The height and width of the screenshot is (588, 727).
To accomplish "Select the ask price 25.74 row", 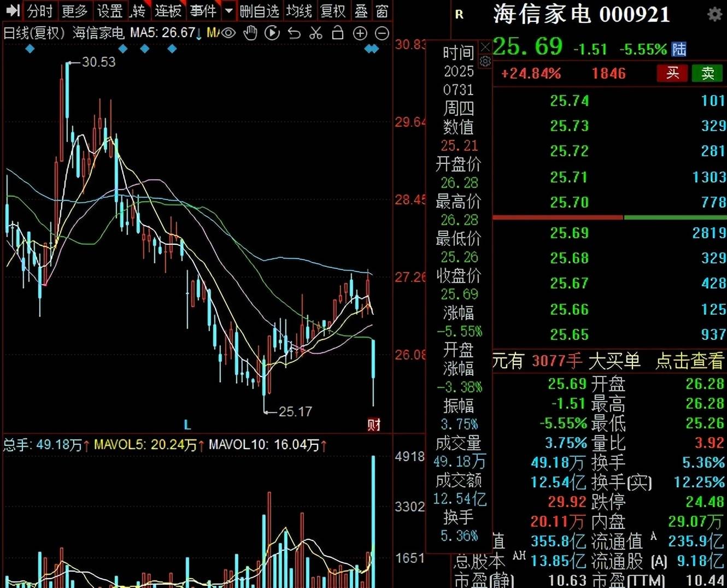I will tap(609, 101).
